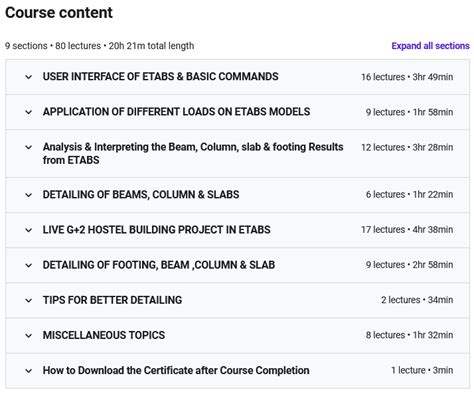This screenshot has height=394, width=474.
Task: Select DETAILING OF BEAMS, COLUMN & SLABS title
Action: (141, 194)
